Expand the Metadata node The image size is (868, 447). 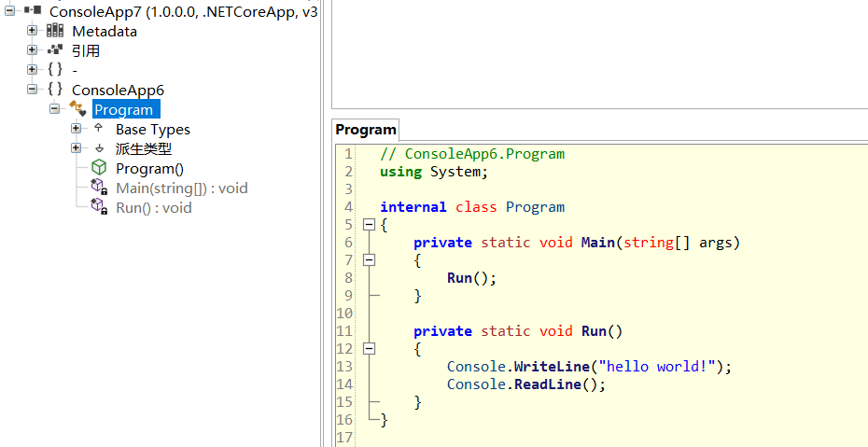[x=32, y=31]
